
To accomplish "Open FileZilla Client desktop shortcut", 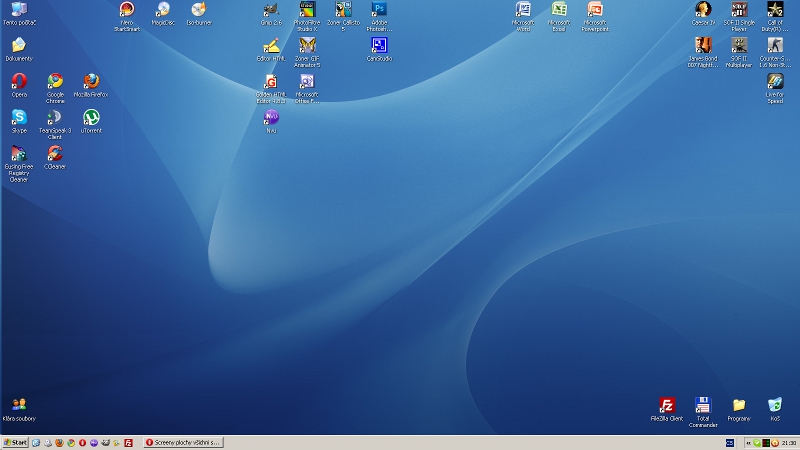I will tap(667, 410).
